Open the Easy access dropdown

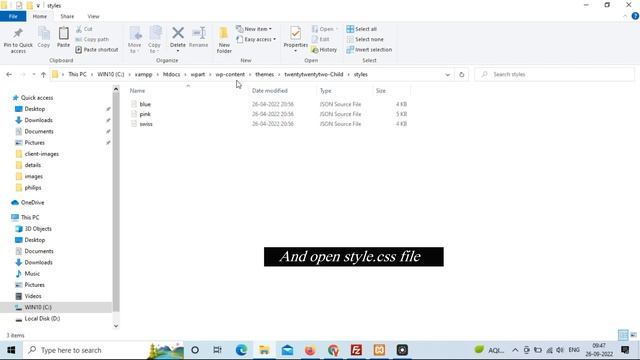(256, 39)
